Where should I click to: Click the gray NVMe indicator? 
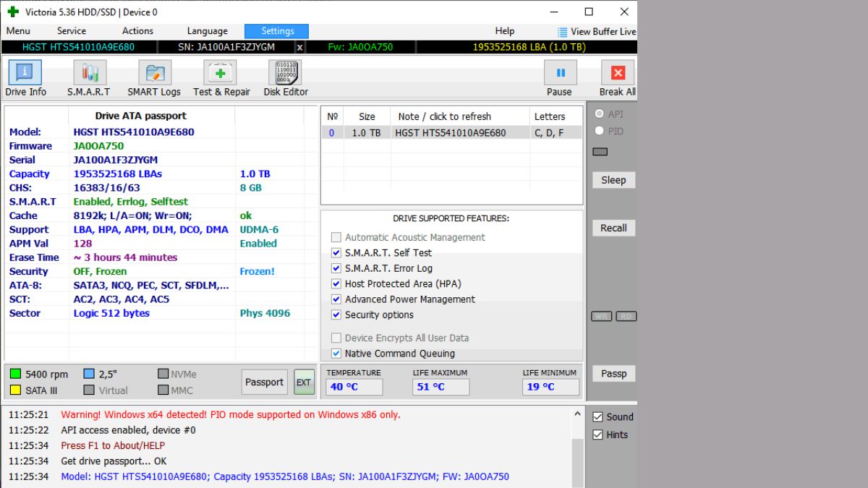(x=163, y=374)
